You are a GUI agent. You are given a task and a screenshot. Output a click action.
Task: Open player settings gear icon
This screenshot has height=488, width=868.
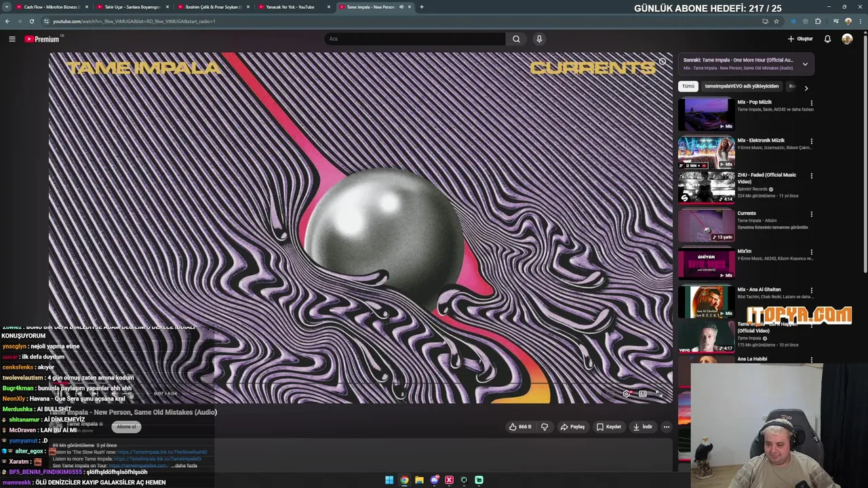627,394
